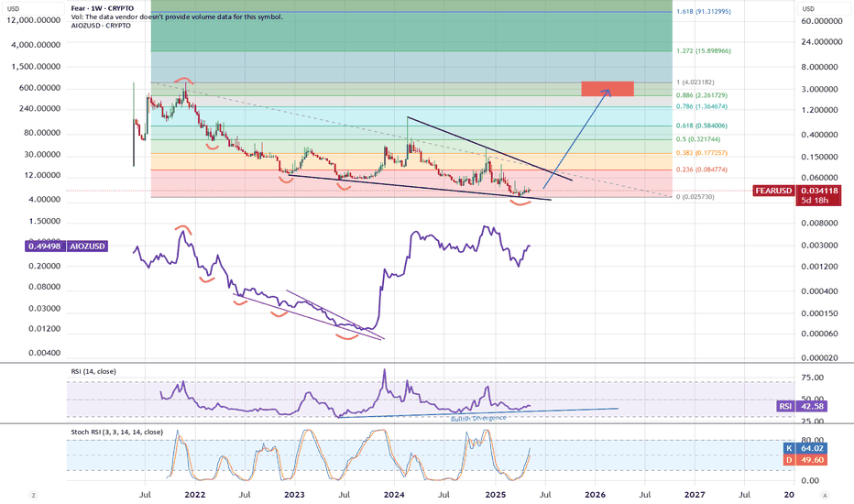Click the 42.58 RSI value tag
Viewport: 854px width, 504px height.
click(812, 406)
